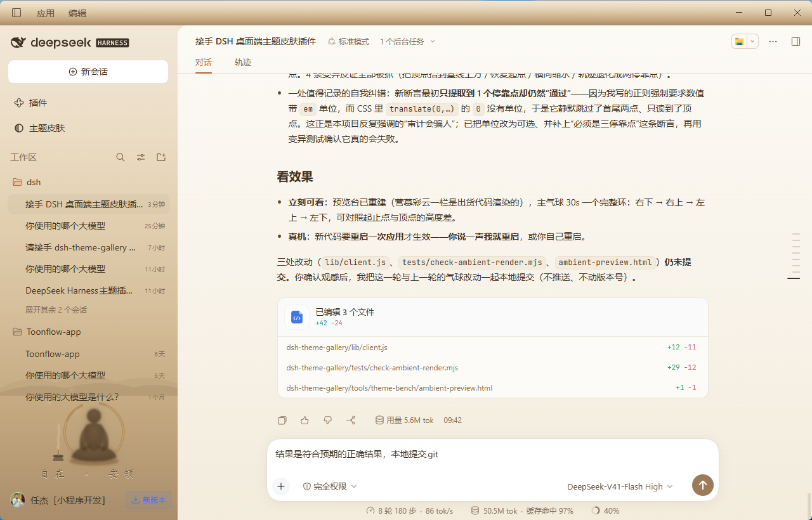
Task: Open the 应用 menu
Action: [x=46, y=13]
